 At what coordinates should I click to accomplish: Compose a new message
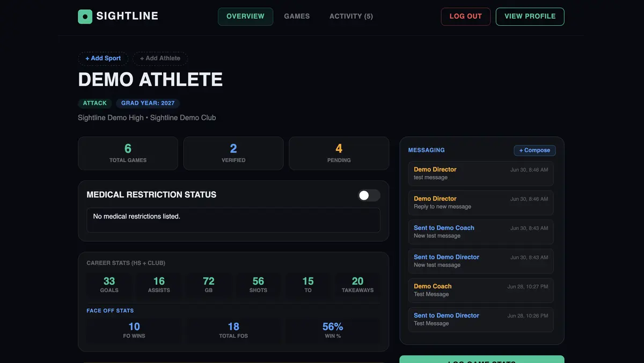pyautogui.click(x=535, y=150)
